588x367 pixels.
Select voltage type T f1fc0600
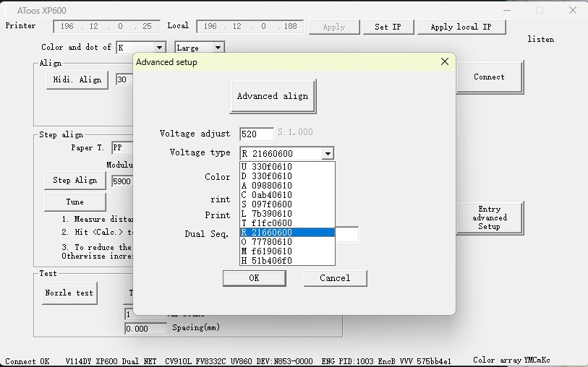(x=287, y=223)
